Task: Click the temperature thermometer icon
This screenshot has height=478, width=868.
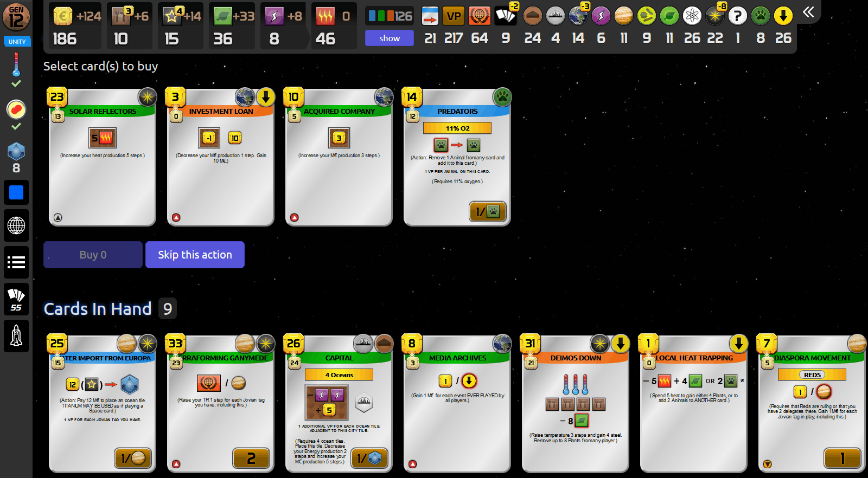Action: tap(16, 64)
